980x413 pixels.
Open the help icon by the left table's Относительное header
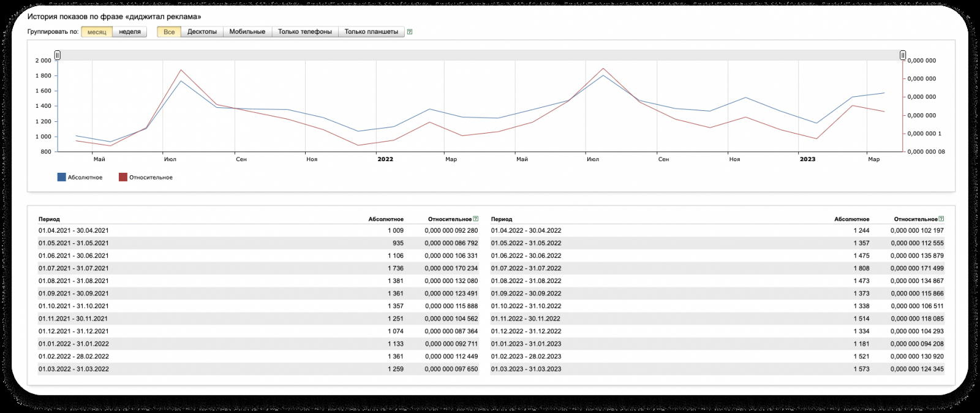(476, 219)
